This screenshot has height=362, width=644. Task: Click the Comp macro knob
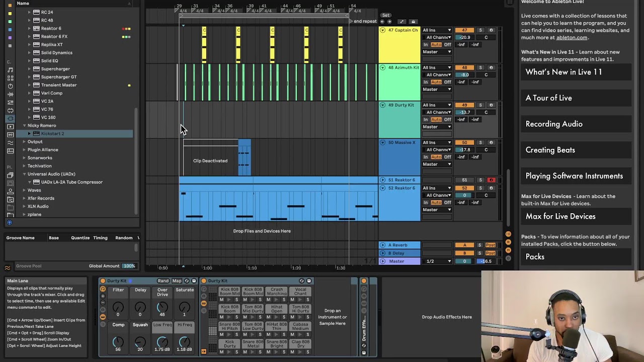point(118,341)
